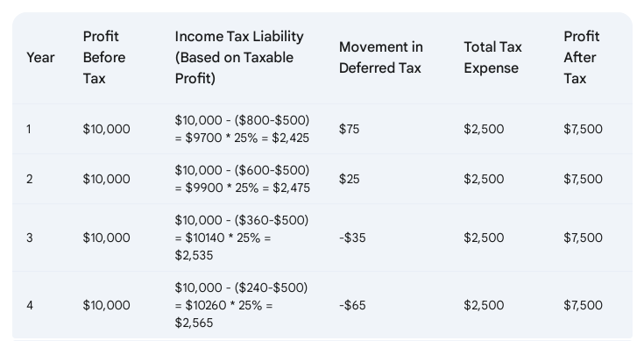This screenshot has height=341, width=644.
Task: Click the Total Tax Expense header
Action: tap(492, 58)
